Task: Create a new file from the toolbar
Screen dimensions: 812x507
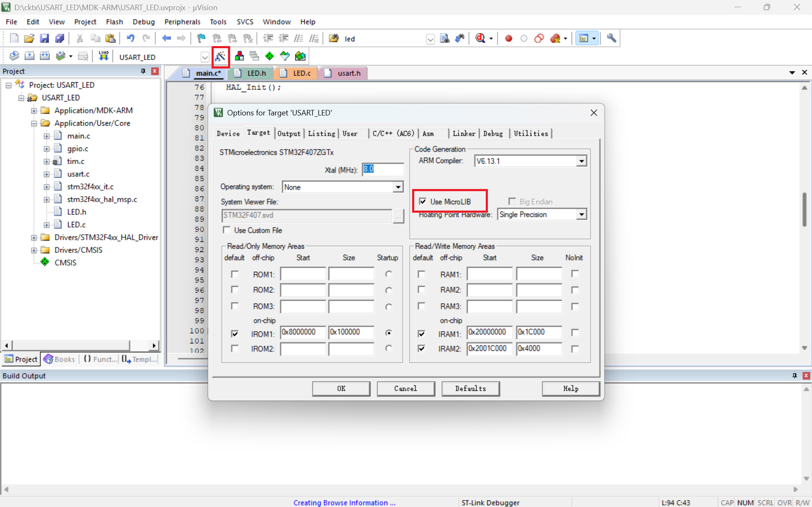Action: (14, 38)
